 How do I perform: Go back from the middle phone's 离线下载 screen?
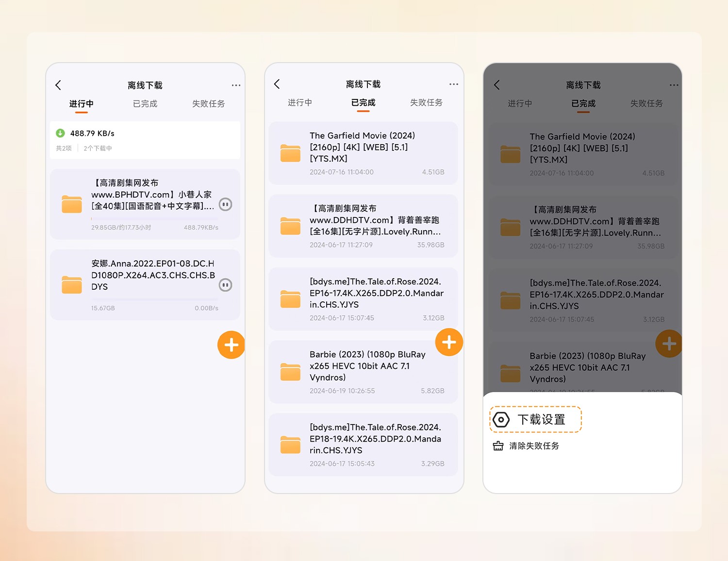pyautogui.click(x=277, y=84)
